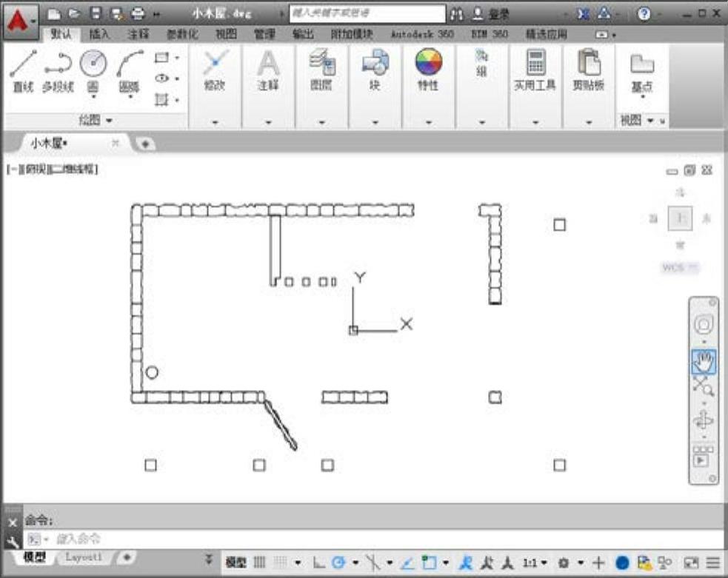Toggle polar tracking in status bar
Viewport: 728px width, 578px height.
point(338,562)
